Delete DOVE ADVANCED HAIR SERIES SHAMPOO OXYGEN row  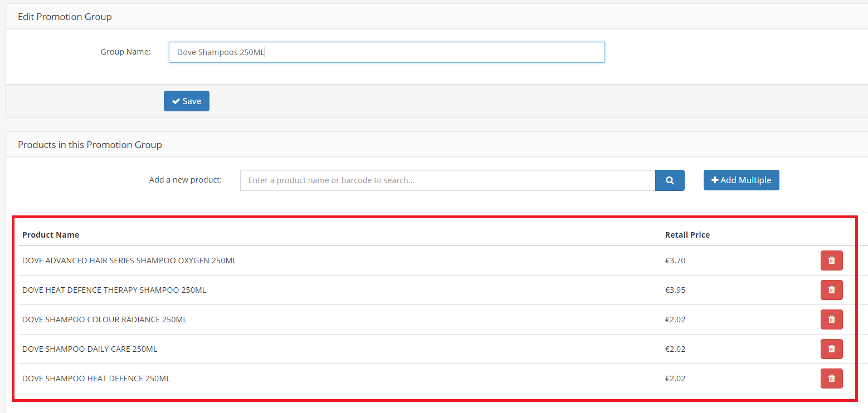tap(831, 260)
